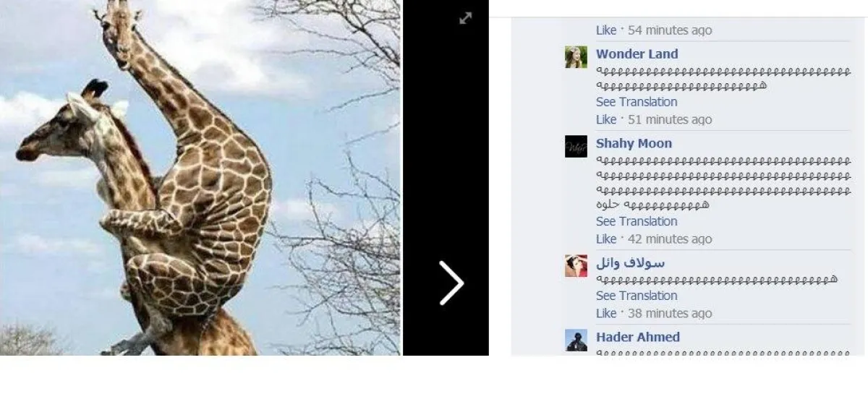Click the 42 minutes ago timestamp

670,239
